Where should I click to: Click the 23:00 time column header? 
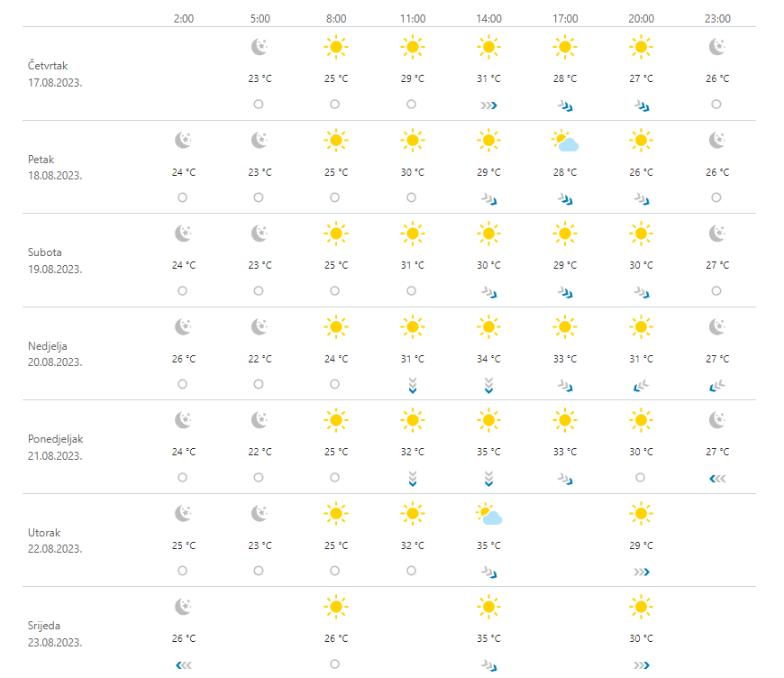point(717,18)
